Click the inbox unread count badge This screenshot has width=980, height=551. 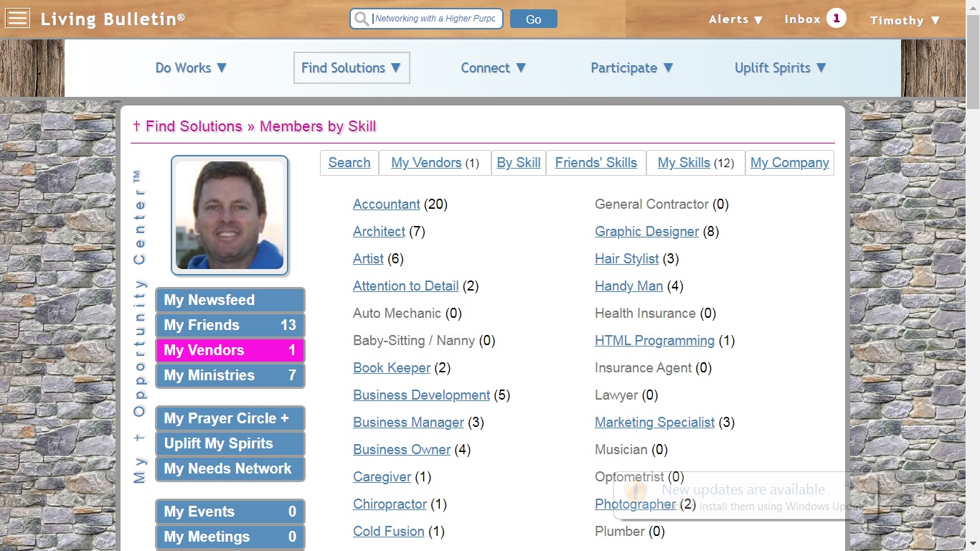click(x=836, y=19)
